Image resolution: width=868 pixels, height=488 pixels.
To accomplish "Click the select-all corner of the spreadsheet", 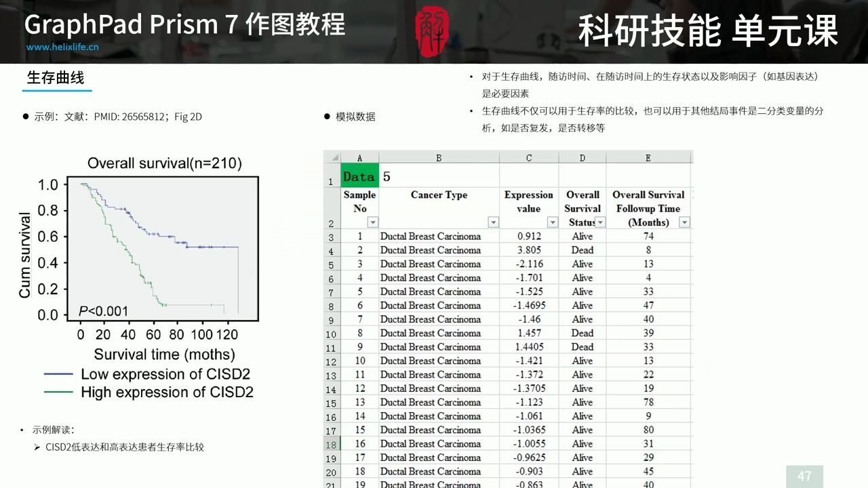I will 332,158.
